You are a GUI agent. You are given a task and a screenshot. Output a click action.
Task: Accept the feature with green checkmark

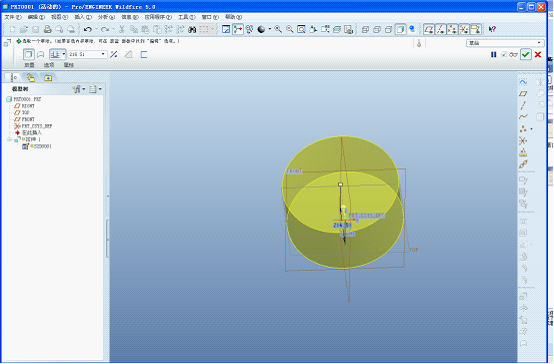tap(526, 54)
